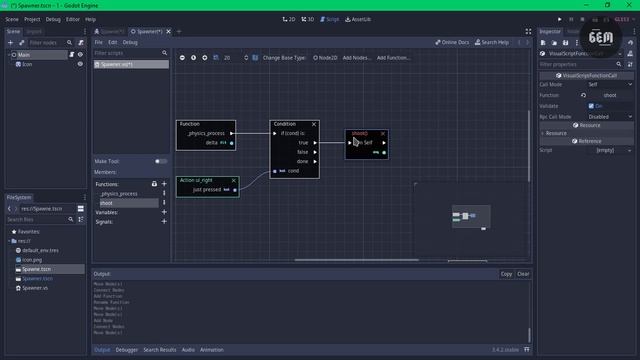Go back in FileSystem path history

coord(9,209)
